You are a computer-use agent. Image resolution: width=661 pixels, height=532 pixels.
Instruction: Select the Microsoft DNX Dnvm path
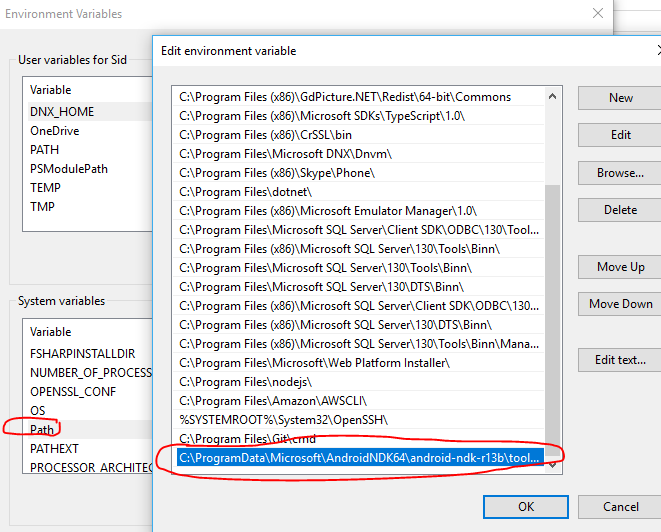click(x=358, y=154)
